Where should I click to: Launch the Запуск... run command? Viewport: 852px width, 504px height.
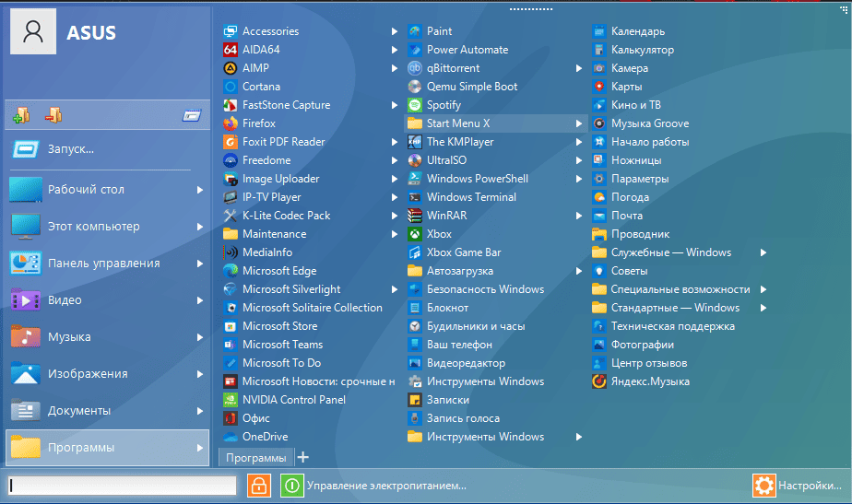click(x=108, y=149)
